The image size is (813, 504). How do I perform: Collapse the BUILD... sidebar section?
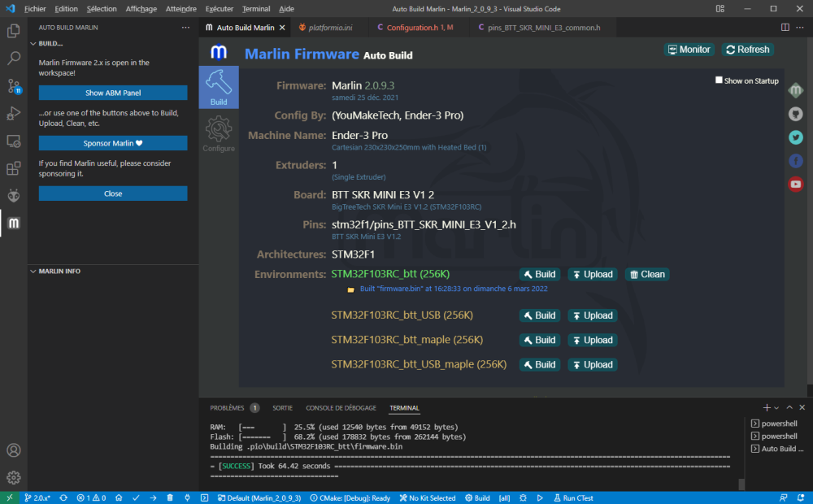33,44
